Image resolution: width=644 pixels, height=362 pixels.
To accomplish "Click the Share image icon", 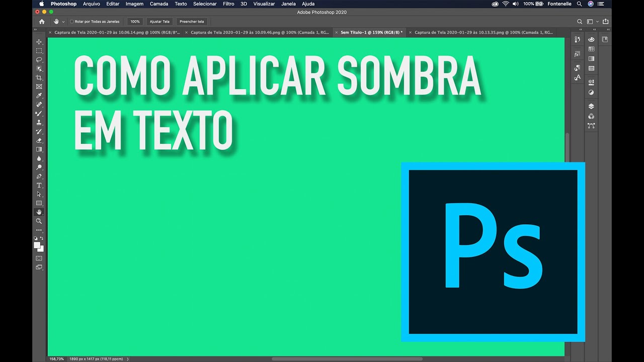I will (x=605, y=22).
